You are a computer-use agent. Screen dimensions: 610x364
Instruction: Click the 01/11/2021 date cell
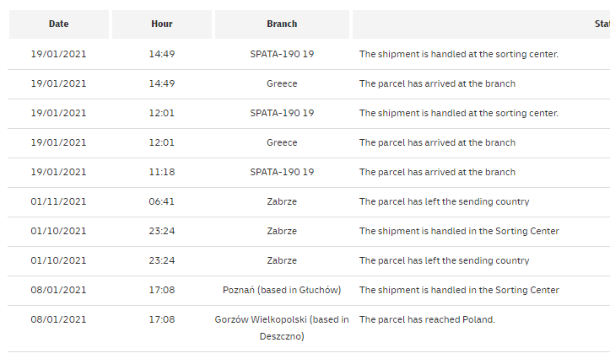point(59,202)
